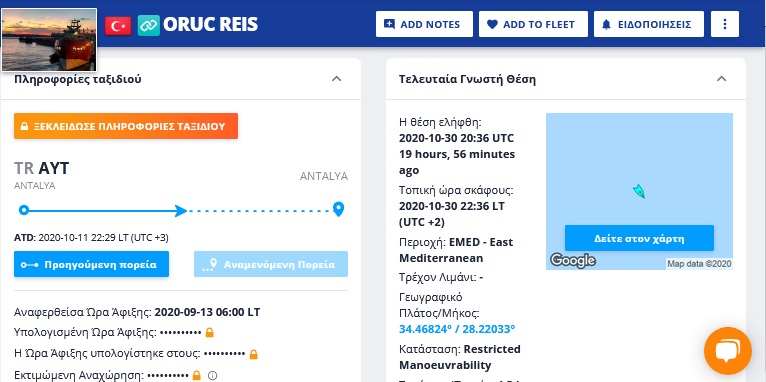Click the voyage progress arrowhead
This screenshot has height=382, width=766.
click(181, 211)
